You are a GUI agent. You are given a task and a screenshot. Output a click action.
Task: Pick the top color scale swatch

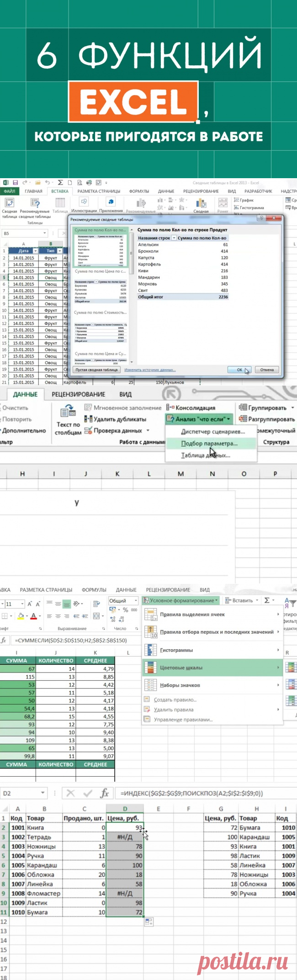(x=291, y=668)
